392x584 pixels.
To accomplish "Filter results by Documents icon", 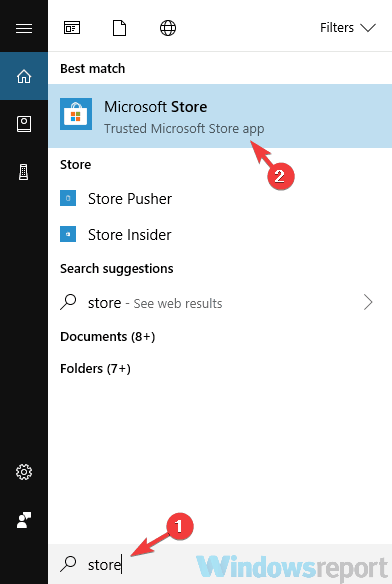I will point(119,28).
